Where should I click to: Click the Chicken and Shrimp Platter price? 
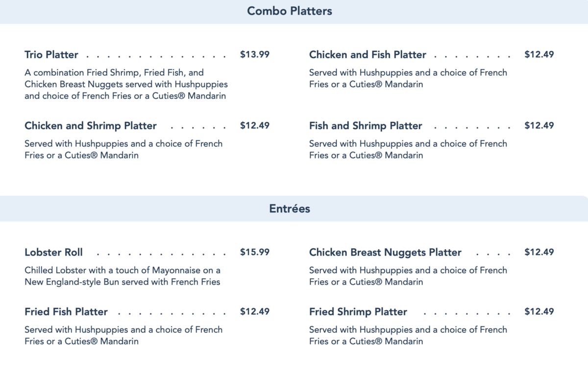click(255, 126)
